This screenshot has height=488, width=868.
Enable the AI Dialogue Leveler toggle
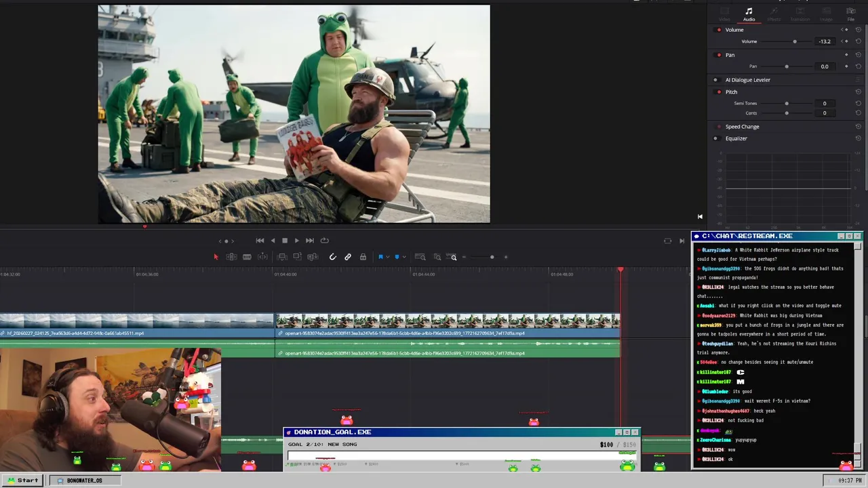tap(715, 80)
